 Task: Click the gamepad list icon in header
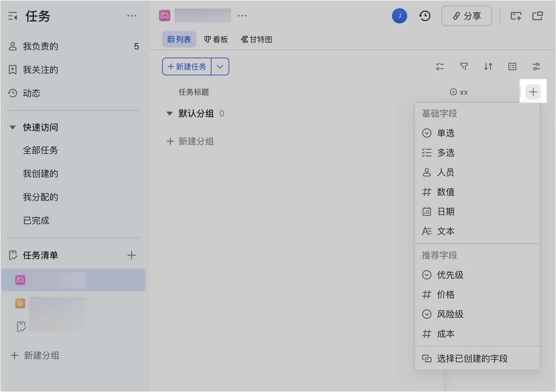tap(165, 16)
